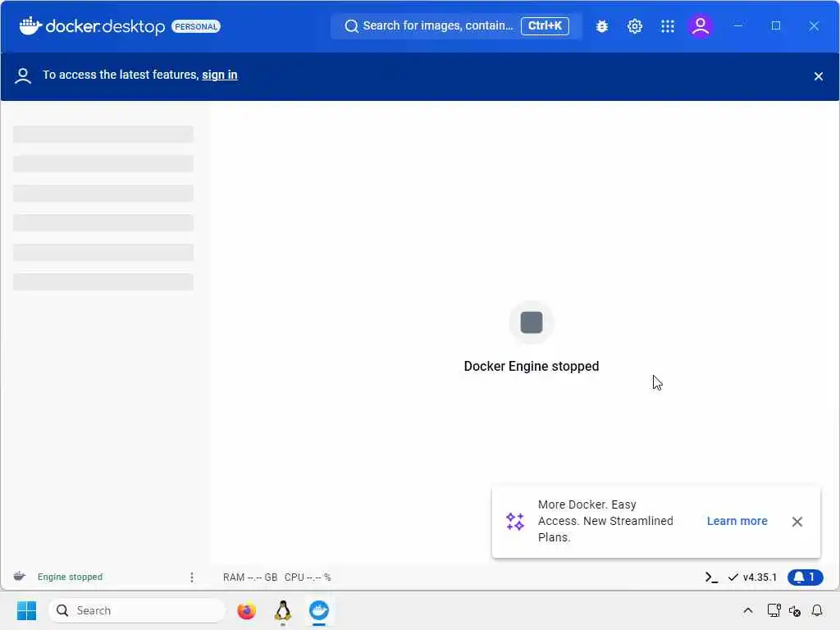Focus the Search for images, containers field
The width and height of the screenshot is (840, 630).
456,26
